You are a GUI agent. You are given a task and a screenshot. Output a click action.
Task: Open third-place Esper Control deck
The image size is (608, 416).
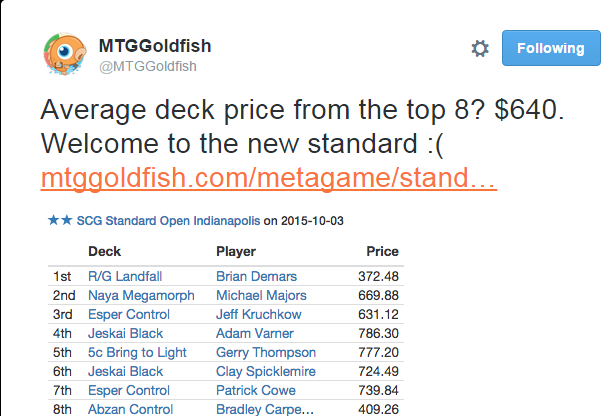click(x=129, y=314)
